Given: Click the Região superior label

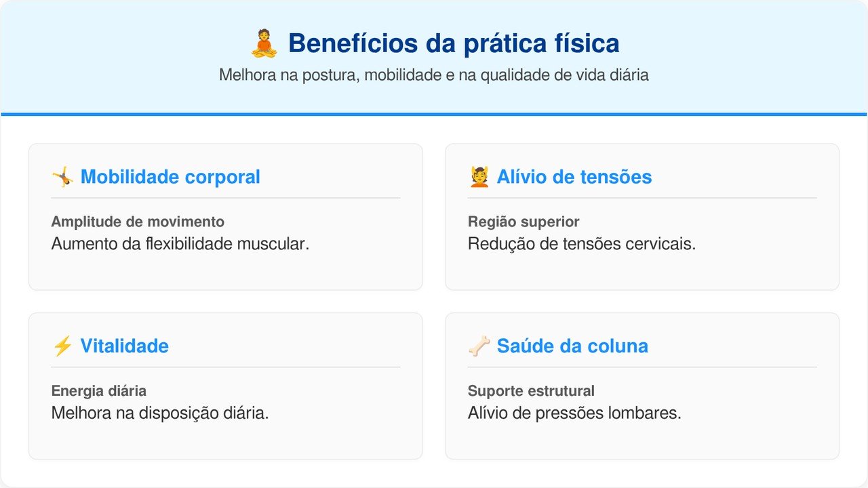Looking at the screenshot, I should coord(524,222).
